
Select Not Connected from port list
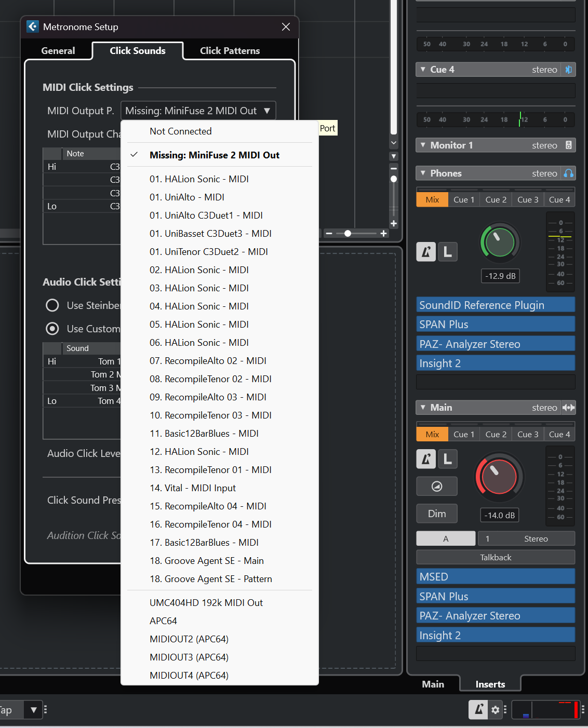pyautogui.click(x=181, y=131)
